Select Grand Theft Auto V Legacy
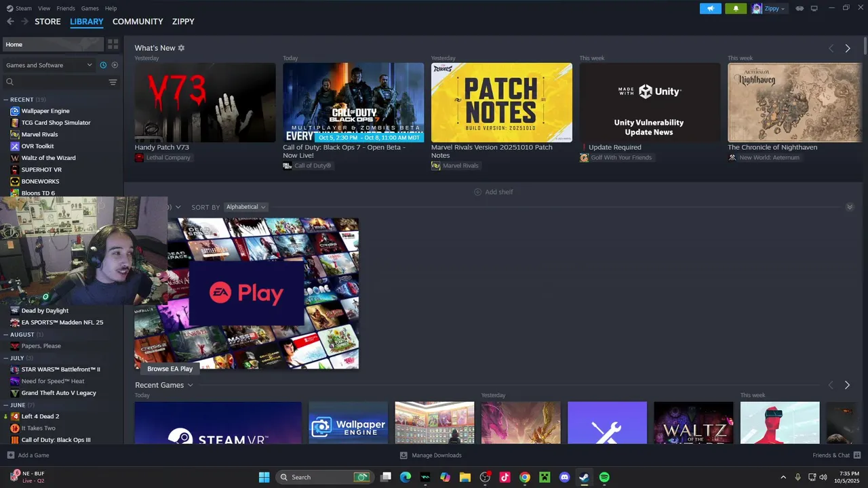The height and width of the screenshot is (488, 868). [58, 393]
